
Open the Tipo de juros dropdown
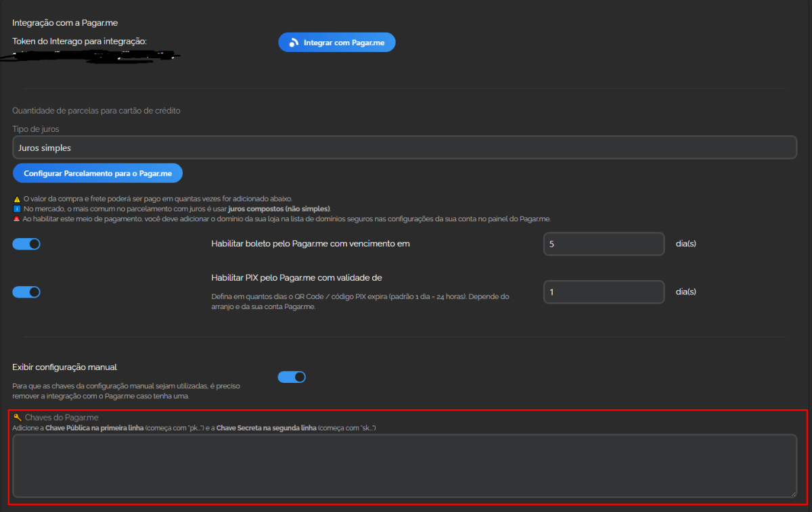(405, 147)
